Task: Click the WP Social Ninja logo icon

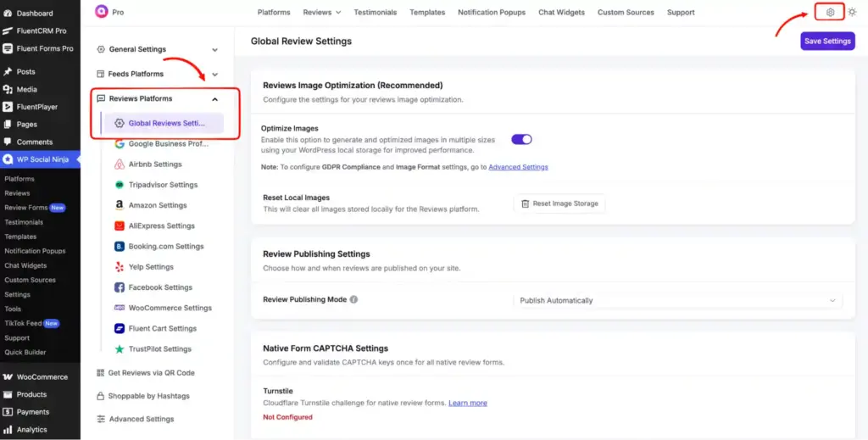Action: (102, 11)
